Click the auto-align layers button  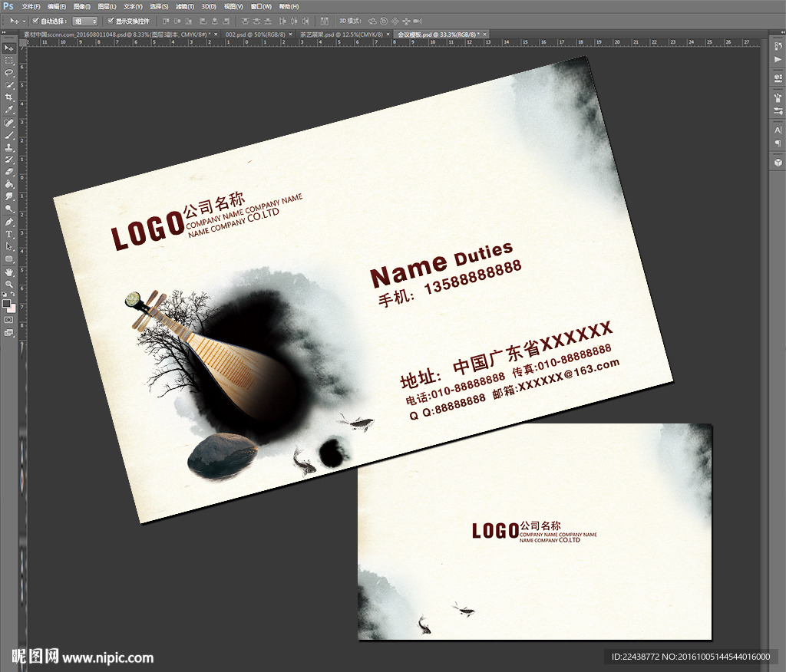[325, 21]
